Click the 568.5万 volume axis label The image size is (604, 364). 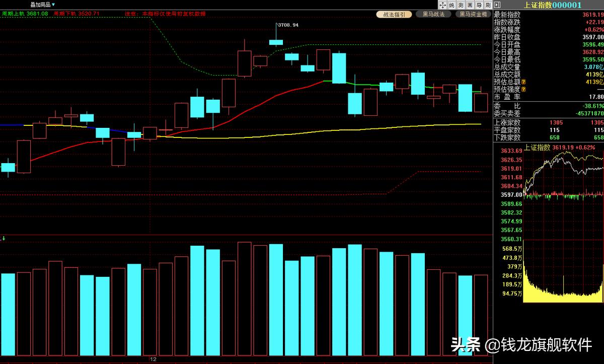click(511, 248)
